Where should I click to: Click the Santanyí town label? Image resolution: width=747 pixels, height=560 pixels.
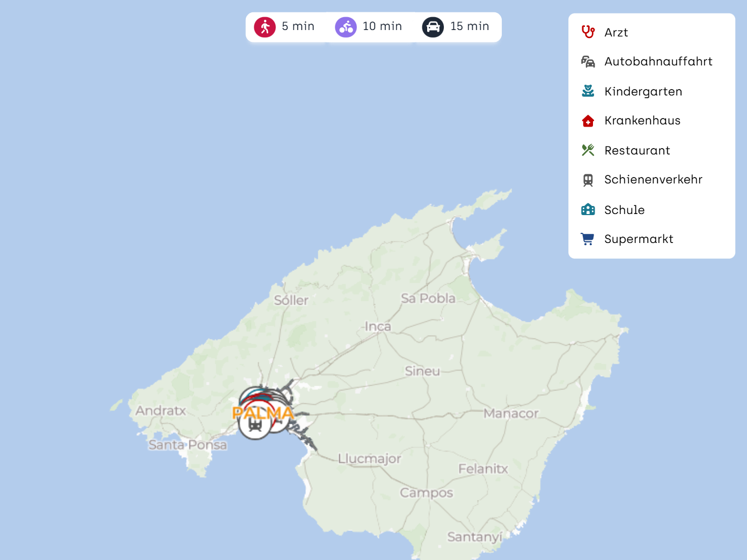coord(474,537)
